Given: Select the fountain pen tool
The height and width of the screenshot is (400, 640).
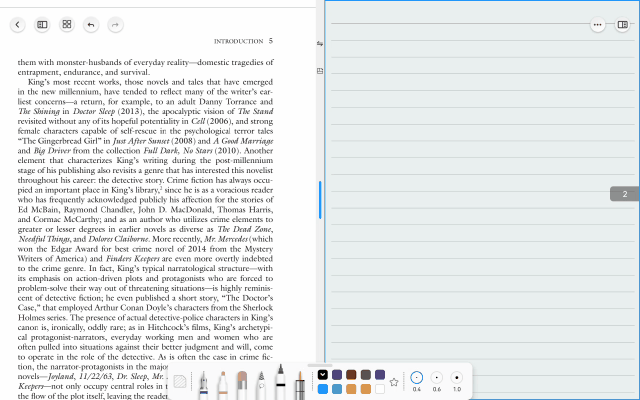Looking at the screenshot, I should pos(203,384).
